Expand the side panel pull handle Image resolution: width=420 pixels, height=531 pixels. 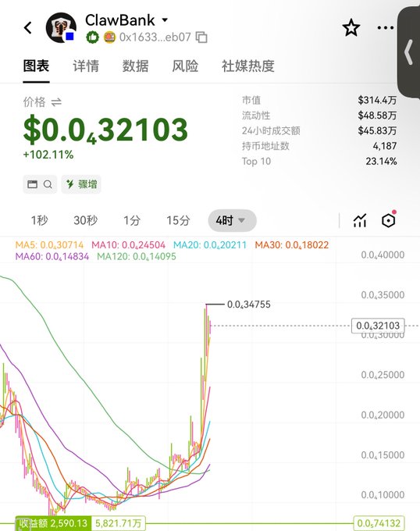coord(408,52)
